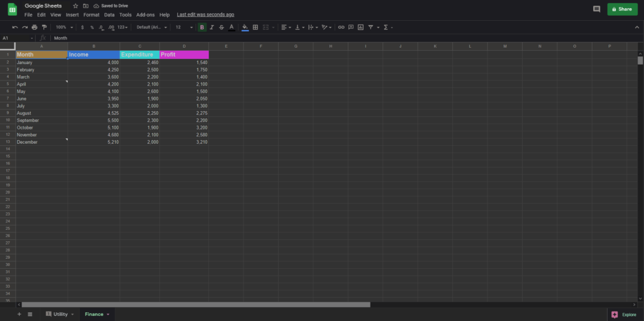Star the document
The width and height of the screenshot is (644, 321).
[x=75, y=6]
